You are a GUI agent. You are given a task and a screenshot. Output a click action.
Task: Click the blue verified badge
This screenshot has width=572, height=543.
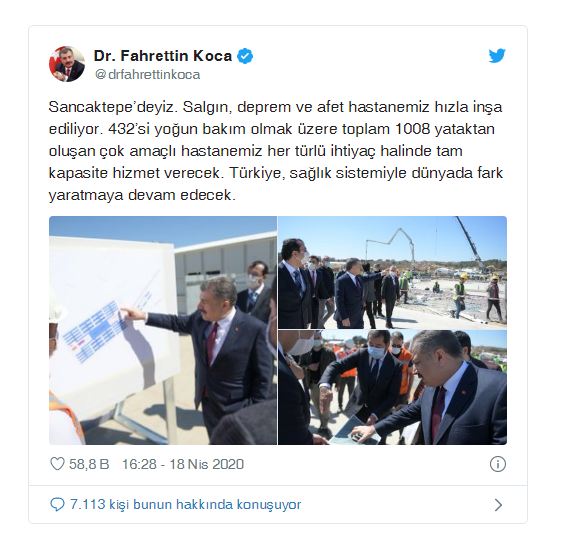point(245,56)
